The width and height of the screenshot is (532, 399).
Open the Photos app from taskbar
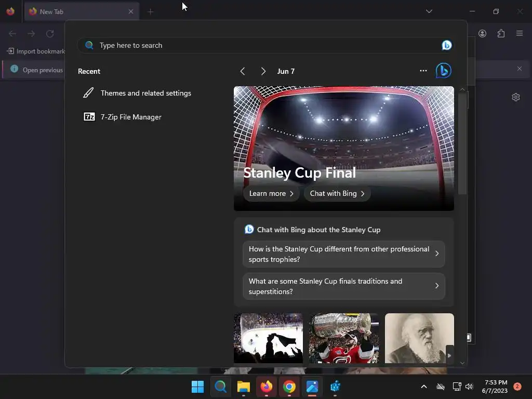(x=312, y=387)
